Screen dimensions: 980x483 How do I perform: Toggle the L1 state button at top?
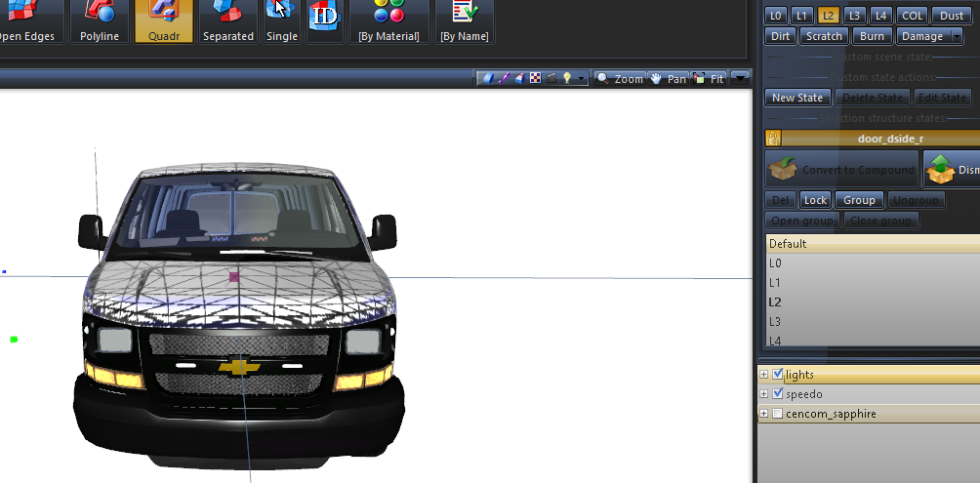pos(801,16)
